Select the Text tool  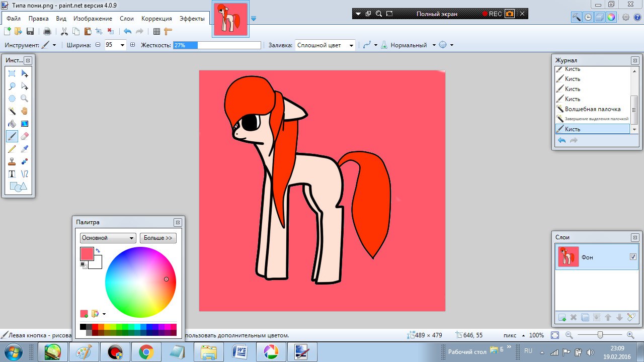point(12,174)
